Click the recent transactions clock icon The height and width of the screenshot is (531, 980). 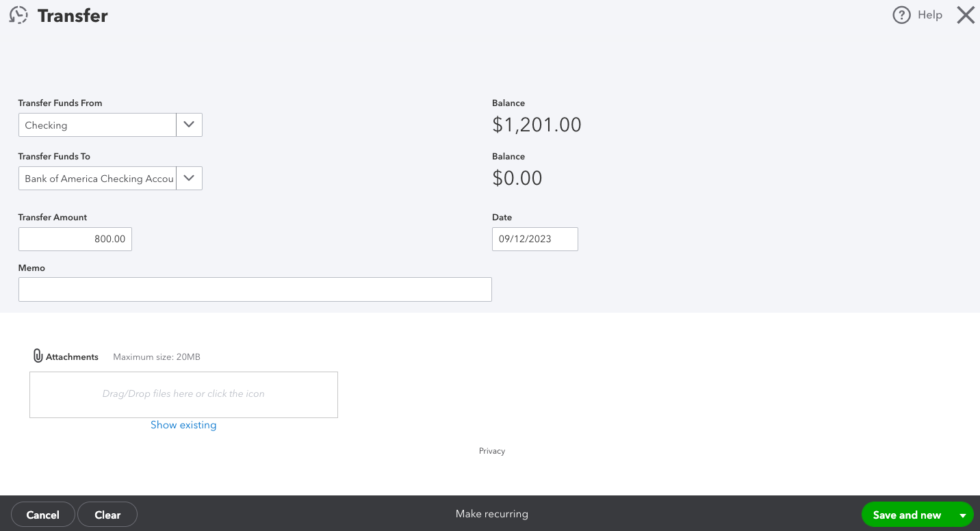(x=18, y=15)
